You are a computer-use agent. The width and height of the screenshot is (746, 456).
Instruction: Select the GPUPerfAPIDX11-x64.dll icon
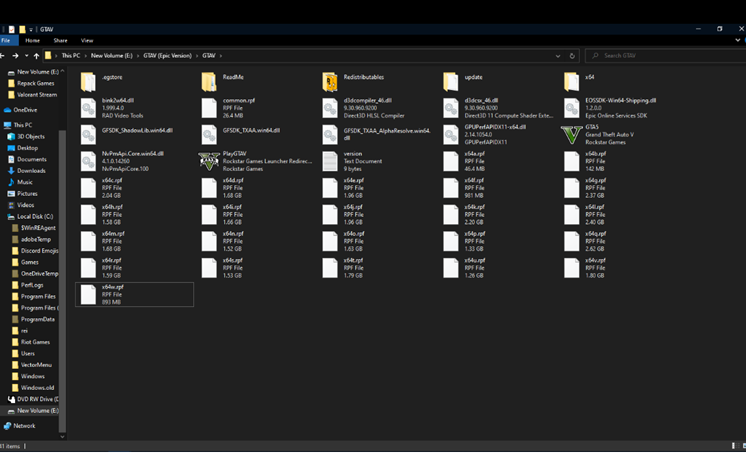pyautogui.click(x=451, y=135)
